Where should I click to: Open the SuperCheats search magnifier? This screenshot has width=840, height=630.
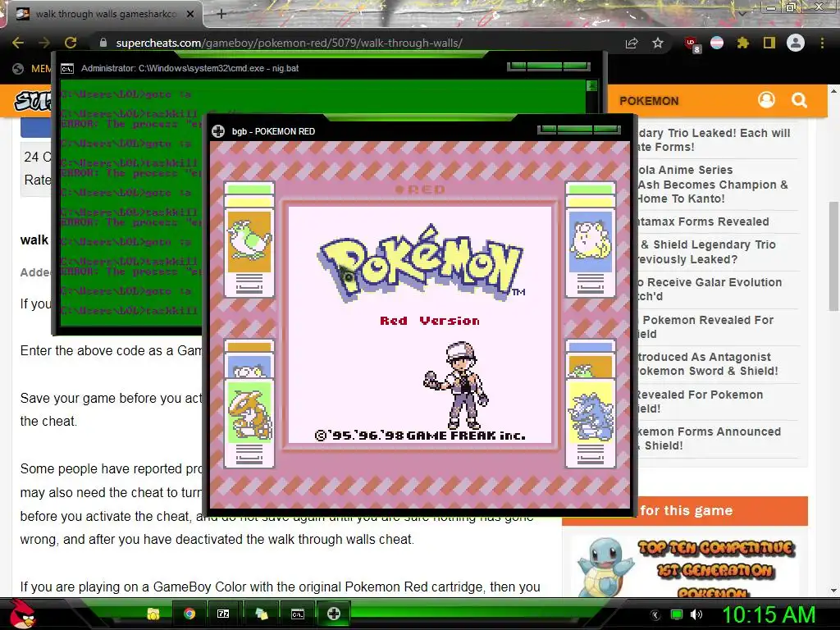pos(799,100)
